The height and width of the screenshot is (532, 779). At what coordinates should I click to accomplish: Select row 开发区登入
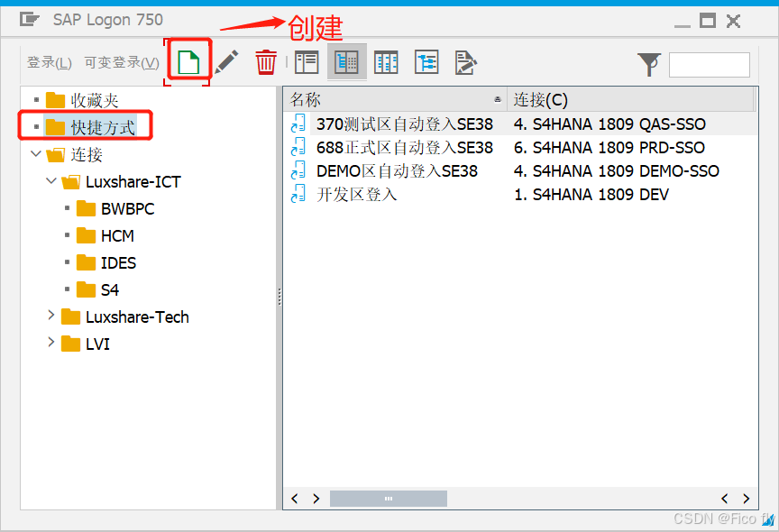coord(357,194)
